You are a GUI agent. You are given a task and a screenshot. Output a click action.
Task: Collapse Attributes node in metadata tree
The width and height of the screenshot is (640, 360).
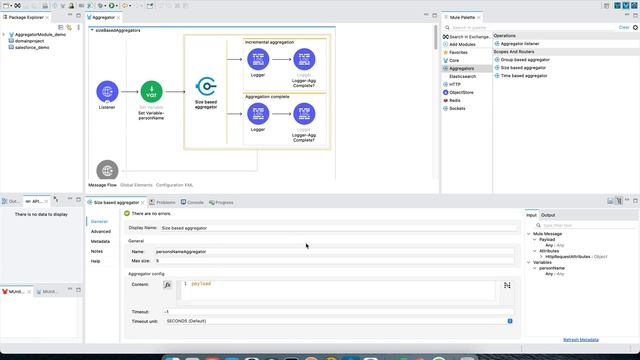pos(535,251)
